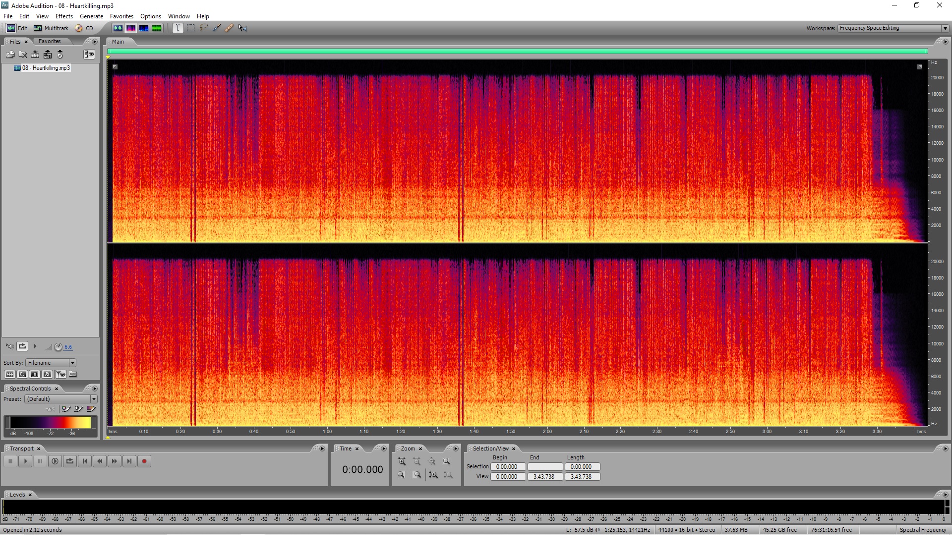Choose the Spot Healing Brush tool

[229, 28]
